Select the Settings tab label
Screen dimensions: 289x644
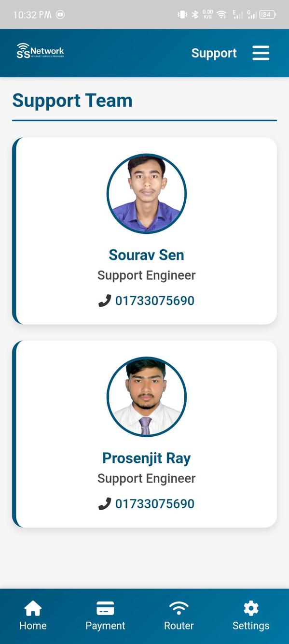pos(251,626)
